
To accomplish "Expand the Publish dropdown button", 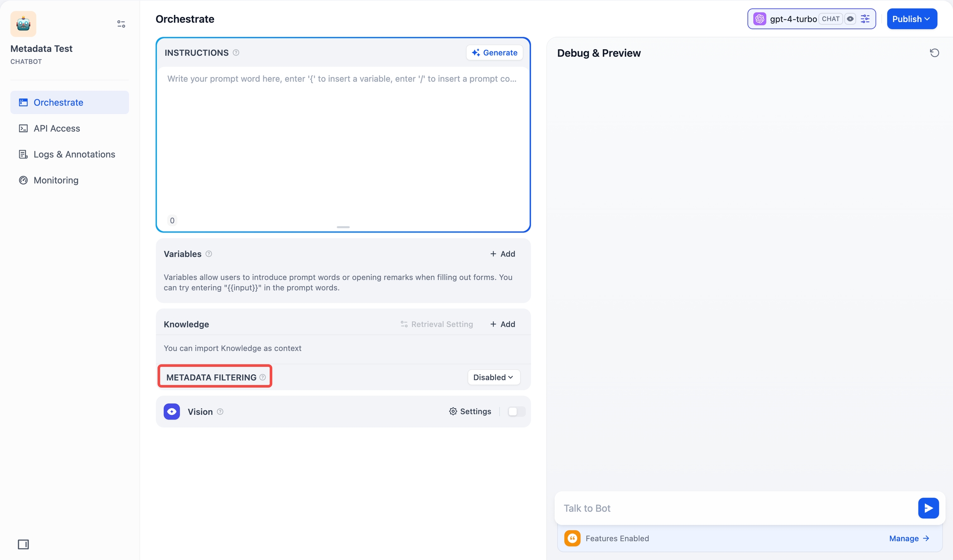I will 911,19.
